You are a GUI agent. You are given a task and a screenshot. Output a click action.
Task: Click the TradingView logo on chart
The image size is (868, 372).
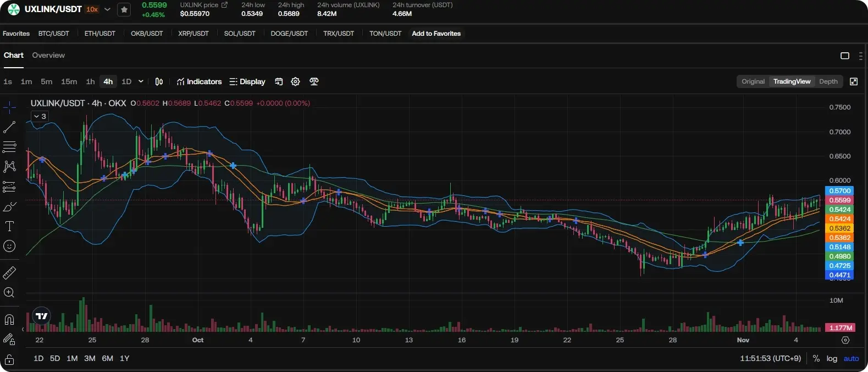coord(42,315)
